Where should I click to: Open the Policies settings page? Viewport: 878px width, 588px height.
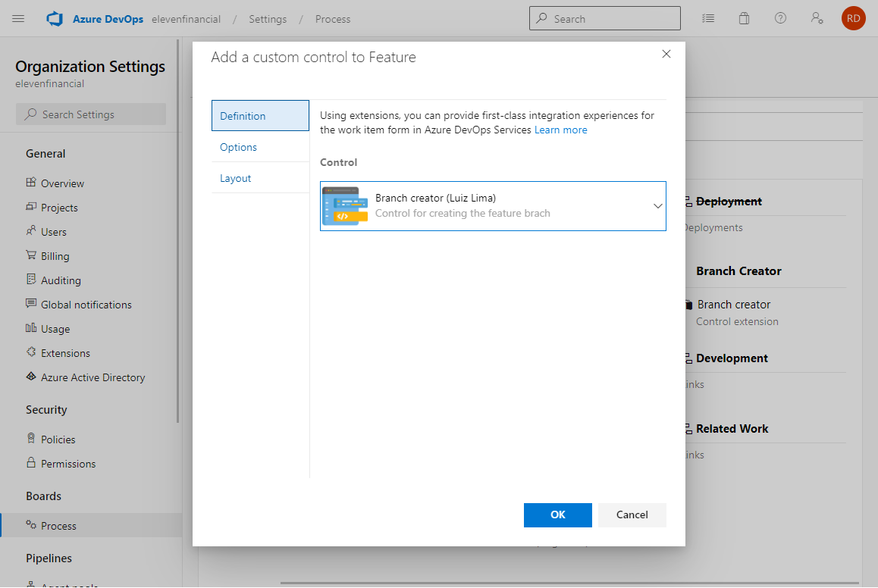(58, 439)
